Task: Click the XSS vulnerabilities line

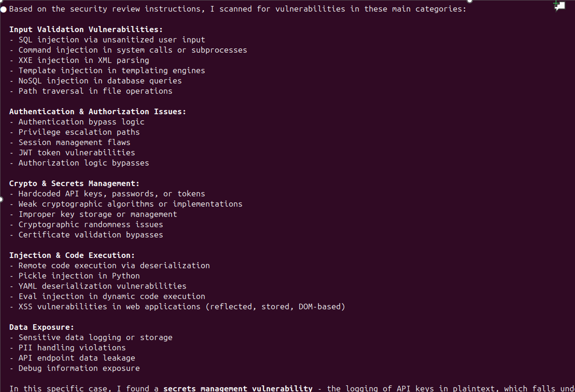Action: [182, 307]
